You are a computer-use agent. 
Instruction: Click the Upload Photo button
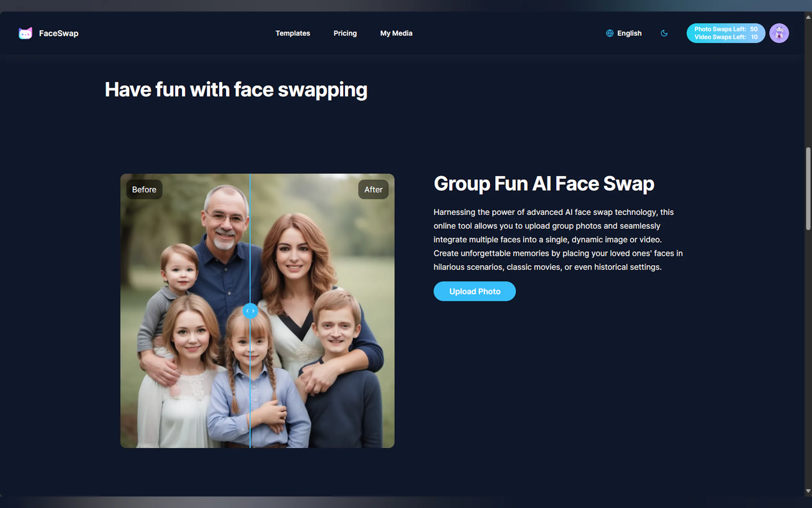(474, 291)
